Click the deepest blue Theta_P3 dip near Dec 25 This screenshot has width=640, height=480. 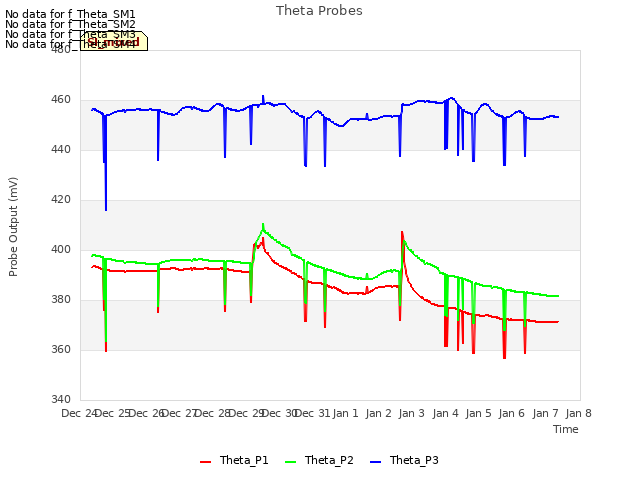click(106, 209)
